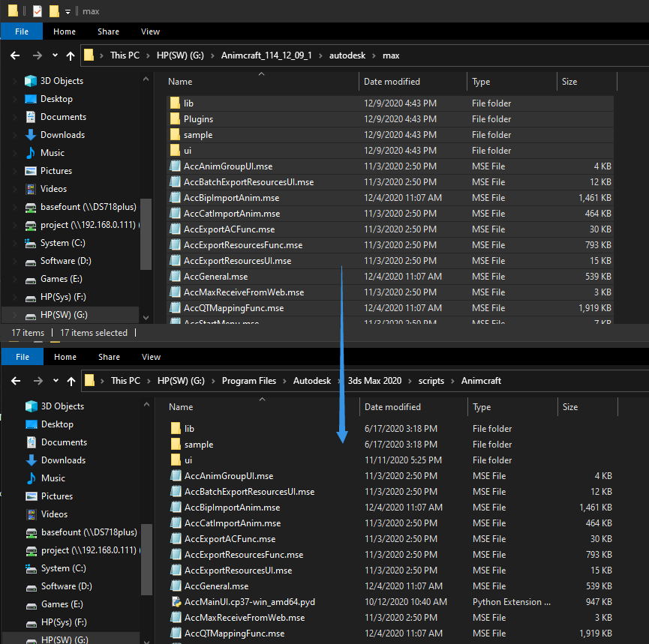
Task: Open AccMainUI.cp37-win_amd64.pyd Python file
Action: (x=251, y=602)
